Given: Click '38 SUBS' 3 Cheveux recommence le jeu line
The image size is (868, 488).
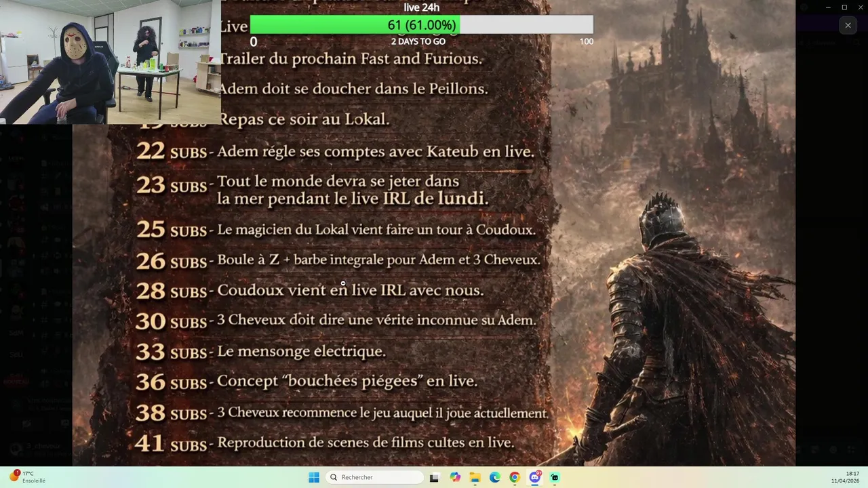Looking at the screenshot, I should [342, 413].
